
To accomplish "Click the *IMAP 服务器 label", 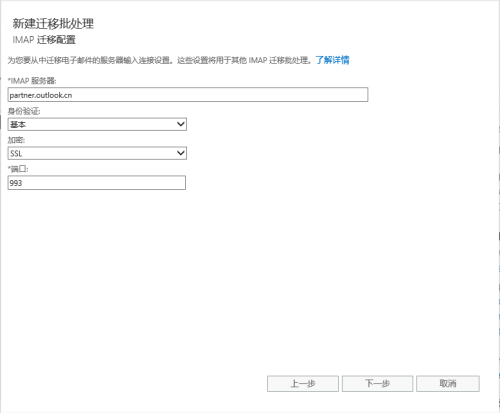I will (x=32, y=81).
